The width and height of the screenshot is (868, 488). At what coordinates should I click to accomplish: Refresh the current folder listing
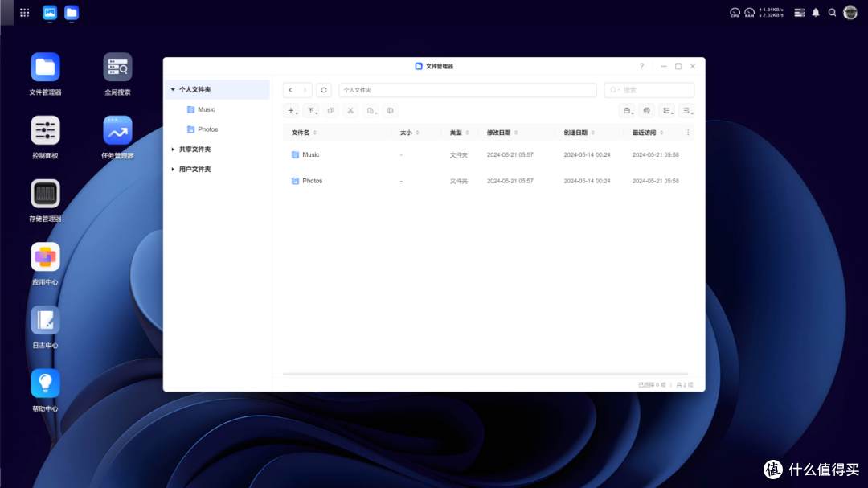[x=324, y=90]
